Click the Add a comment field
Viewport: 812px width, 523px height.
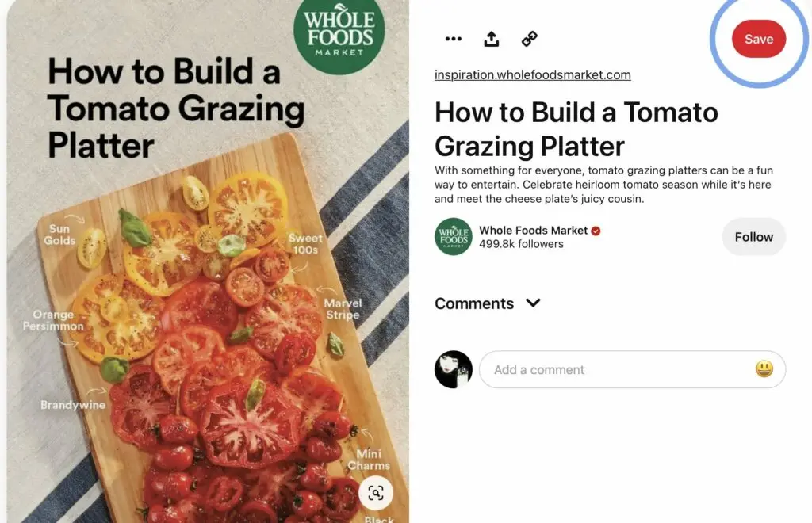(x=632, y=369)
